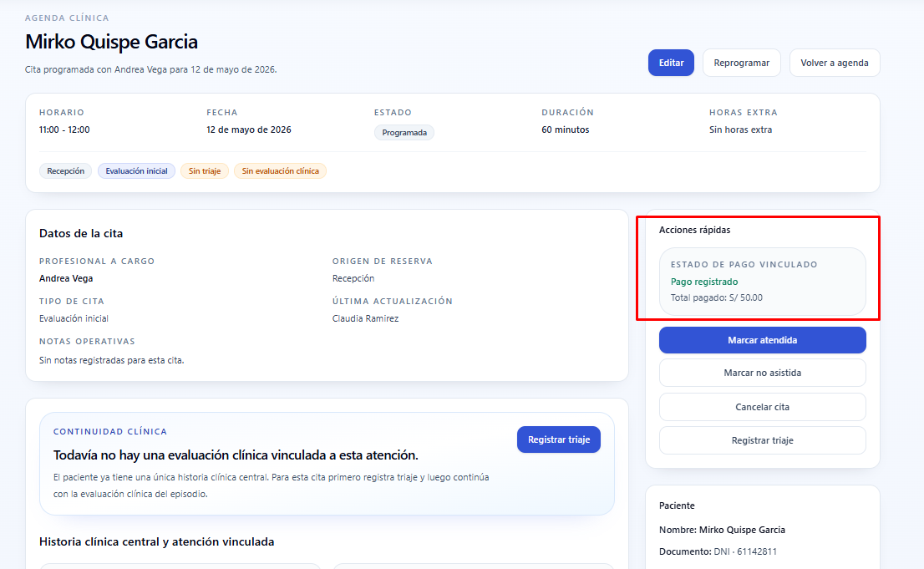924x569 pixels.
Task: Mark appointment with Marcar atendida
Action: pos(763,340)
